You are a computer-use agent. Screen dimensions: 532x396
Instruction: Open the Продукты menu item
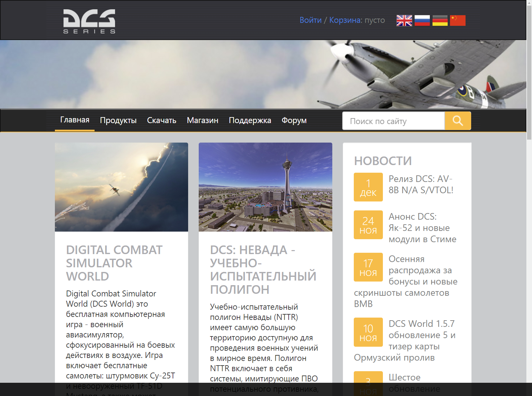pos(118,120)
